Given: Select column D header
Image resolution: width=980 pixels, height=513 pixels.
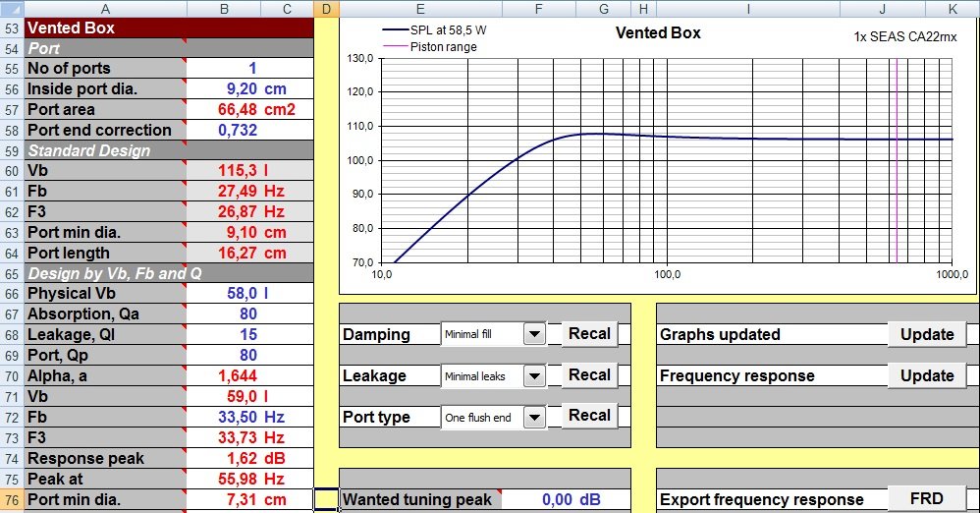Looking at the screenshot, I should [x=326, y=9].
